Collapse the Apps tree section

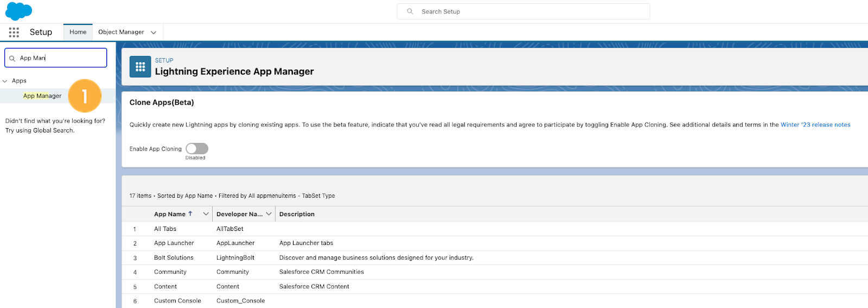[5, 81]
